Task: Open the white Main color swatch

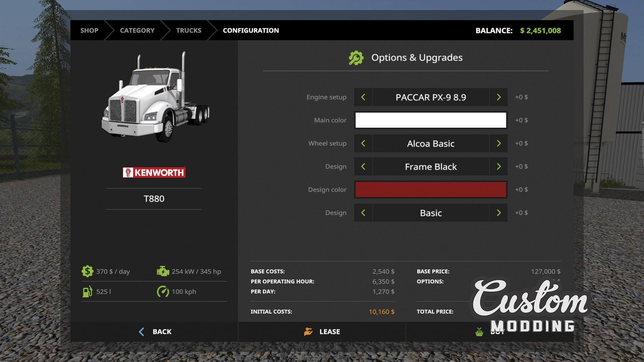Action: [x=431, y=120]
